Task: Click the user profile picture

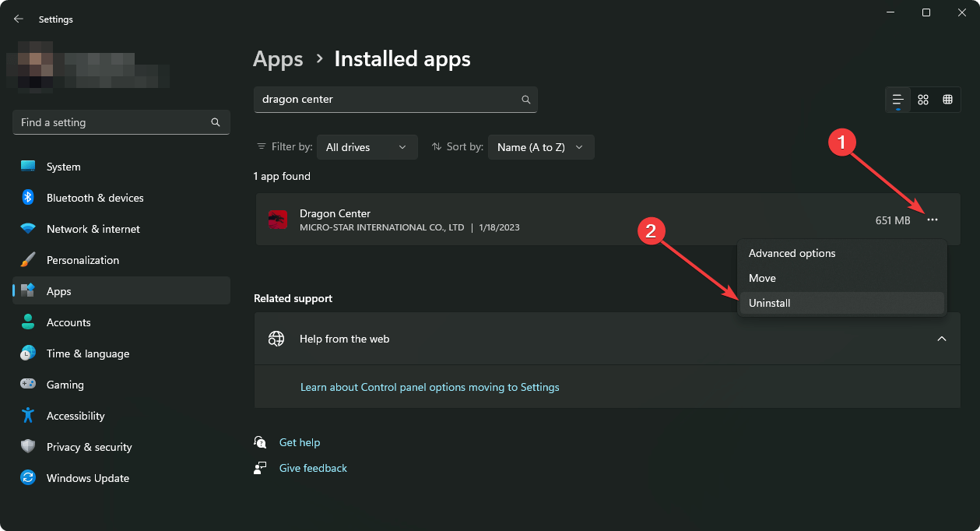Action: click(36, 67)
